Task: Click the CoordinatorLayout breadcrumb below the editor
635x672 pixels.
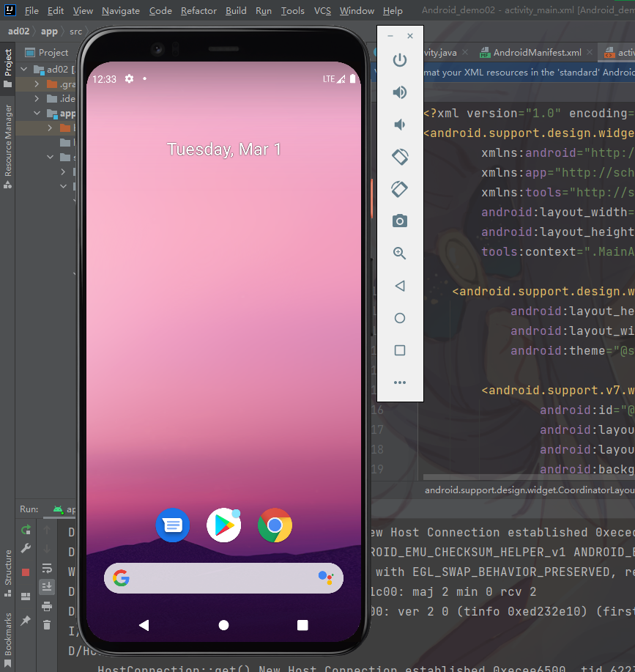Action: point(530,490)
